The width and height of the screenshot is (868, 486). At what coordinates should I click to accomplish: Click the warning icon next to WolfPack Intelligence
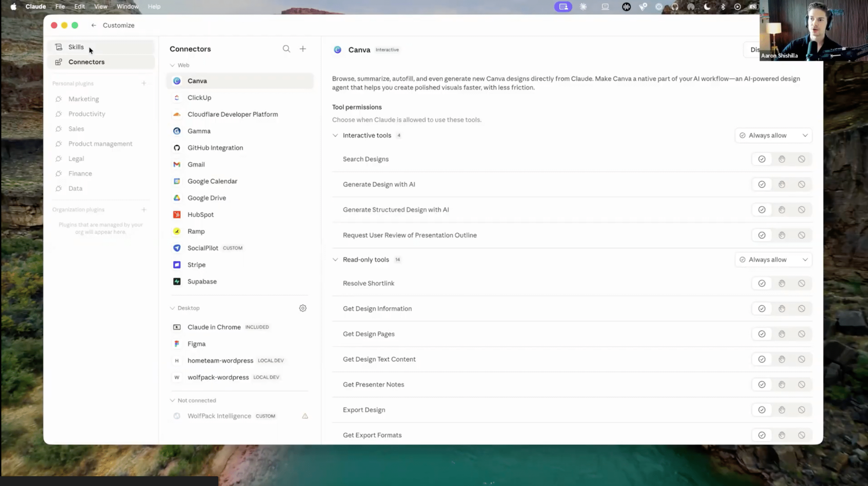tap(305, 416)
